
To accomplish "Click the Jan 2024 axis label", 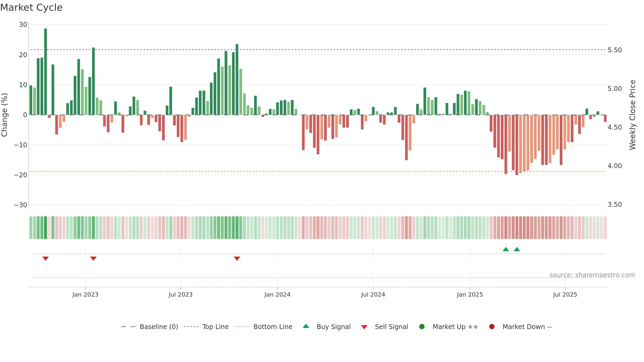I will 277,294.
